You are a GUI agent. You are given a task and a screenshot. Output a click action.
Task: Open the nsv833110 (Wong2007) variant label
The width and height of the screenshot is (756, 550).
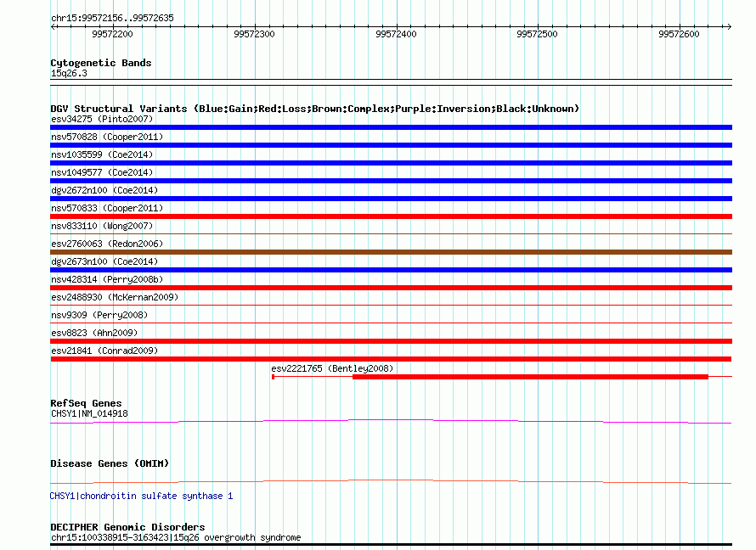pos(102,226)
